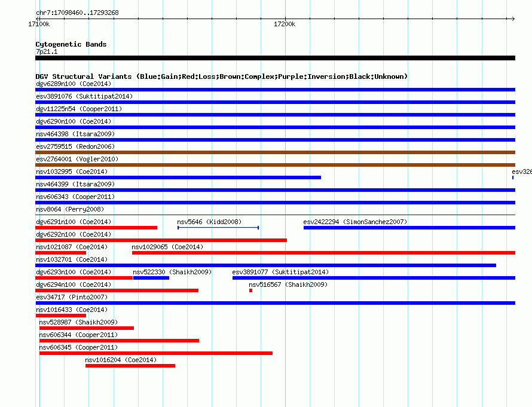Click the esv3891077 blue bar
The height and width of the screenshot is (407, 532).
coord(374,278)
